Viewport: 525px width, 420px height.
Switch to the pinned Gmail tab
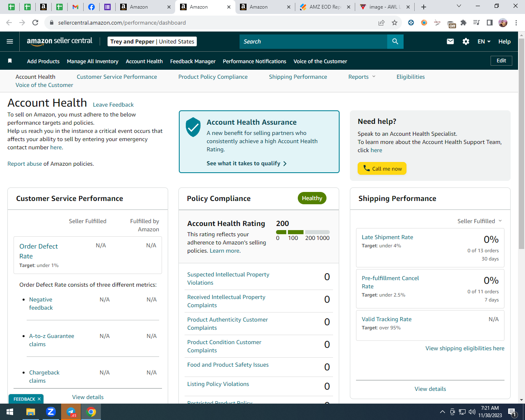tap(75, 7)
